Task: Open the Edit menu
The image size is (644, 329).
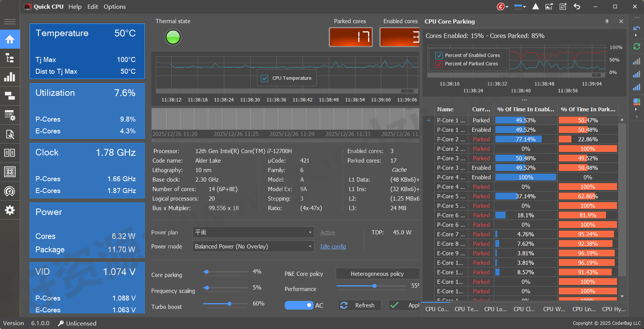Action: (92, 6)
